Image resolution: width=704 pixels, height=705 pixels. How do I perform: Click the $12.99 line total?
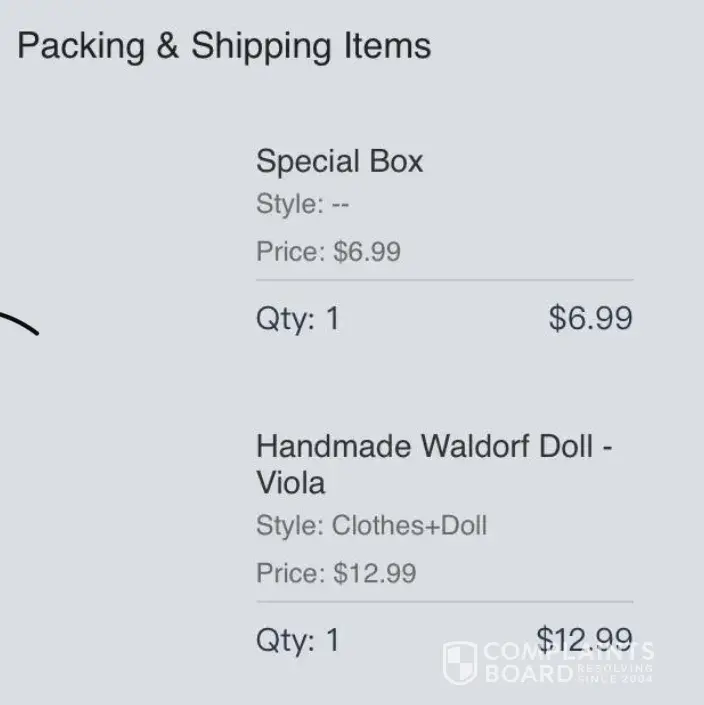tap(584, 638)
